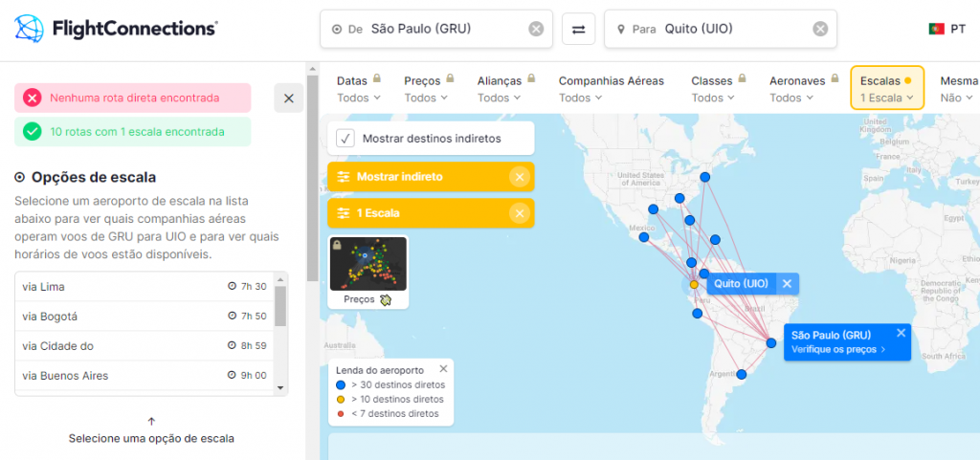Click the lock icon next to Preços filter

(450, 79)
